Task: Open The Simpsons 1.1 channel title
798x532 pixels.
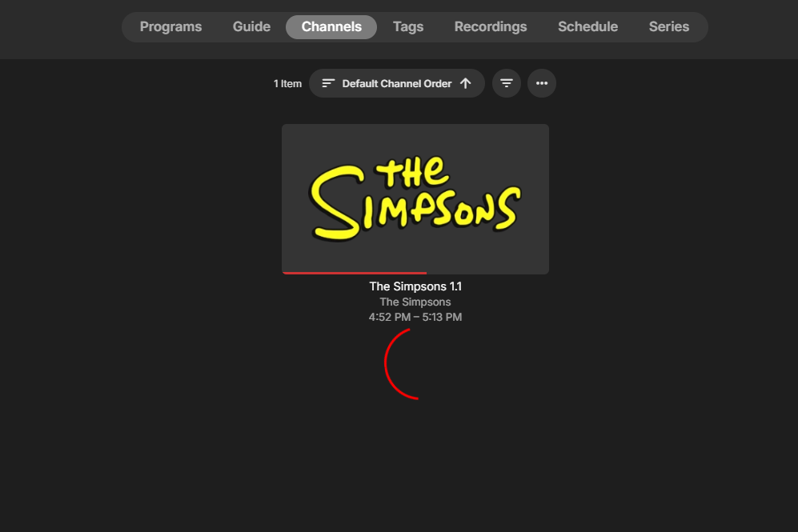Action: tap(415, 286)
